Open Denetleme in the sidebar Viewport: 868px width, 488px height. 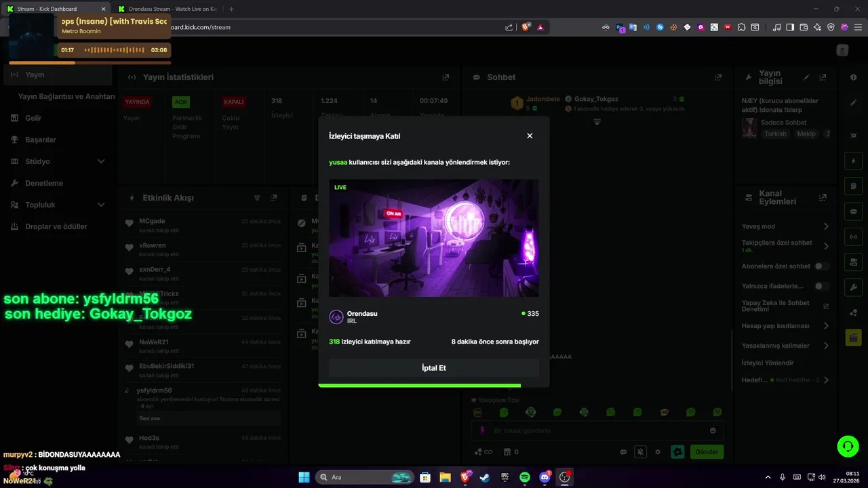coord(58,183)
